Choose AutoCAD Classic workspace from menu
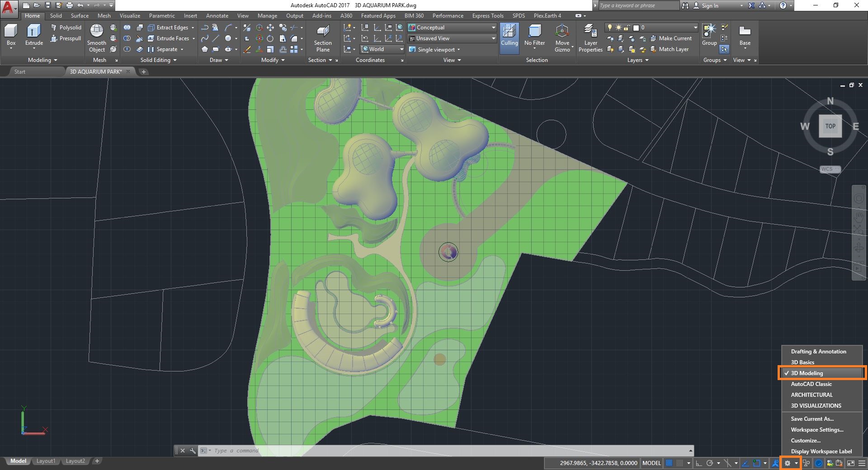The height and width of the screenshot is (470, 868). click(x=811, y=384)
